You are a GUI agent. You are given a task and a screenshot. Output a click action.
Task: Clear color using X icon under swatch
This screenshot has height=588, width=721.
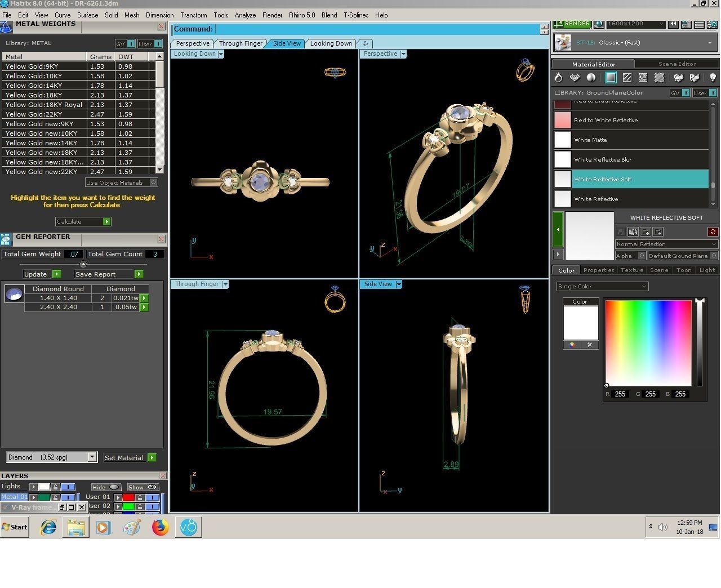(x=590, y=345)
